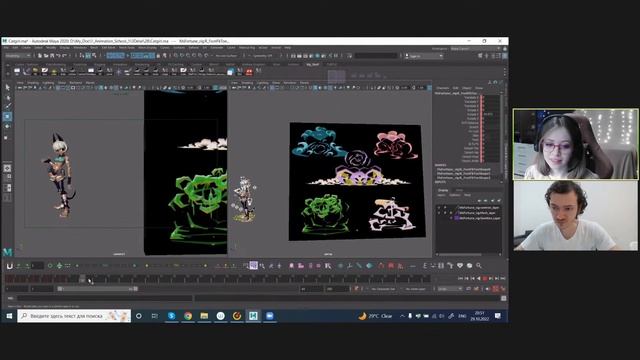Open the No Character Set dropdown
640x360 pixels.
point(383,289)
